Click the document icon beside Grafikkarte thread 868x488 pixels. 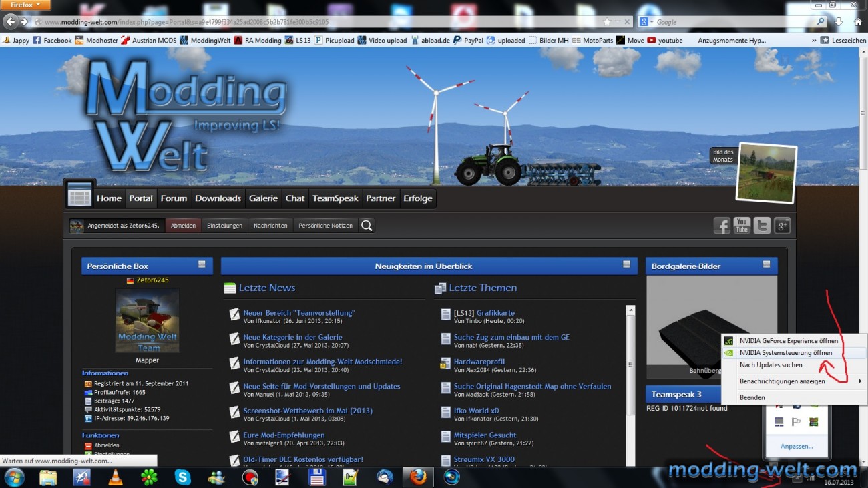[x=446, y=313]
